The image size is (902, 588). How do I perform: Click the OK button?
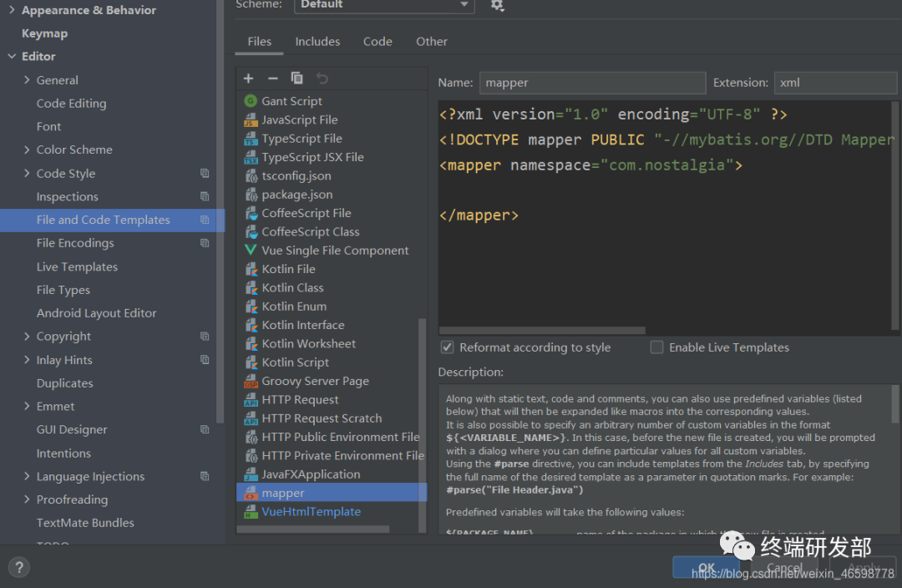click(x=707, y=568)
